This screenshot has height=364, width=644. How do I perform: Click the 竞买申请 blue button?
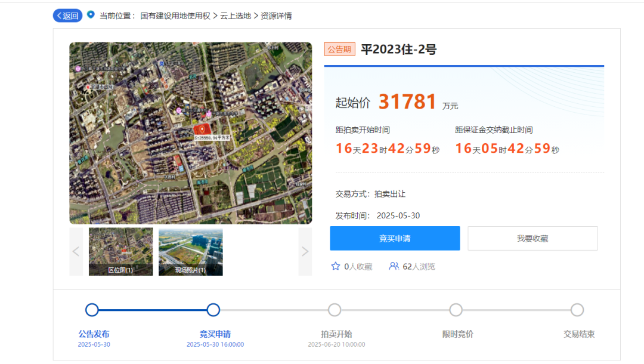tap(395, 238)
